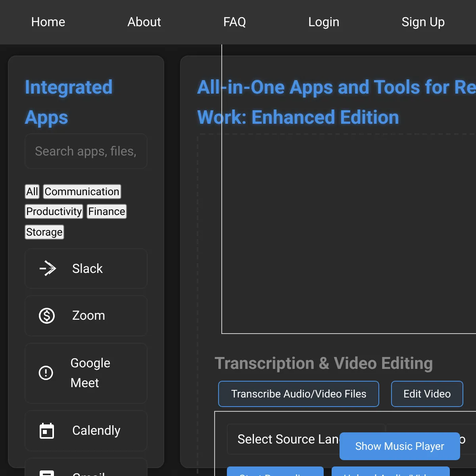Click Show Music Player button
Image resolution: width=476 pixels, height=476 pixels.
tap(400, 446)
